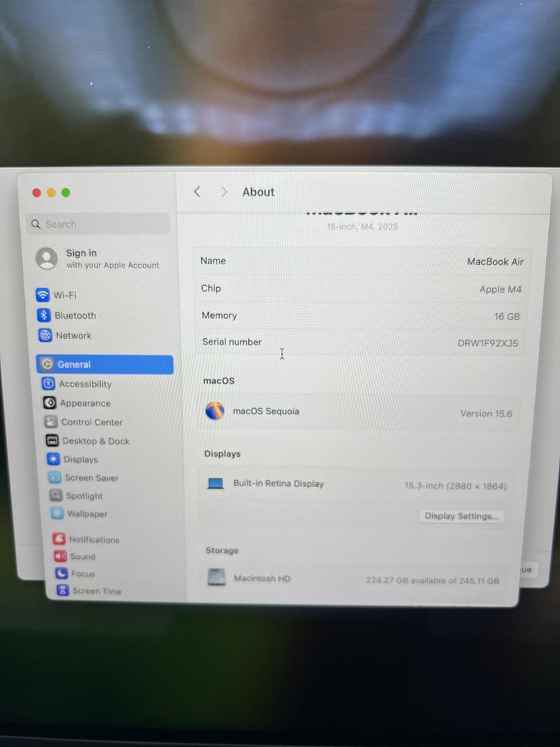Click Wallpaper icon in sidebar
This screenshot has width=560, height=747.
57,513
